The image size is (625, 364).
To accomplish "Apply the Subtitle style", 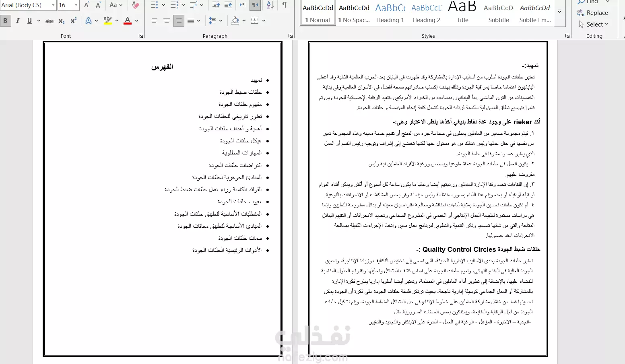I will 499,12.
